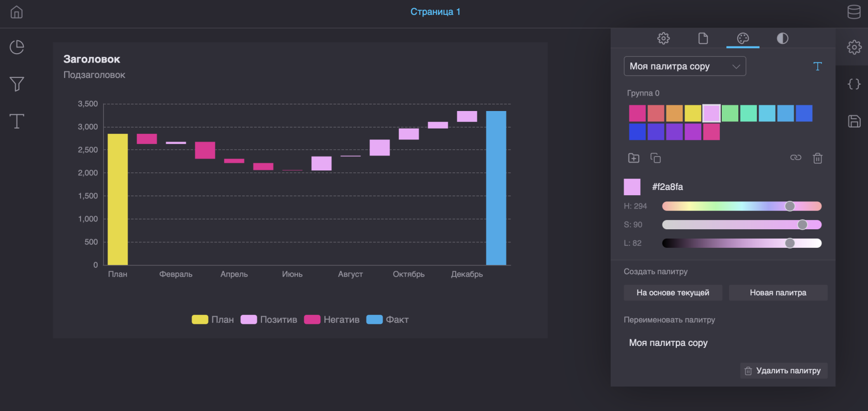Viewport: 868px width, 411px height.
Task: Select the cyan palette swatch
Action: click(767, 113)
